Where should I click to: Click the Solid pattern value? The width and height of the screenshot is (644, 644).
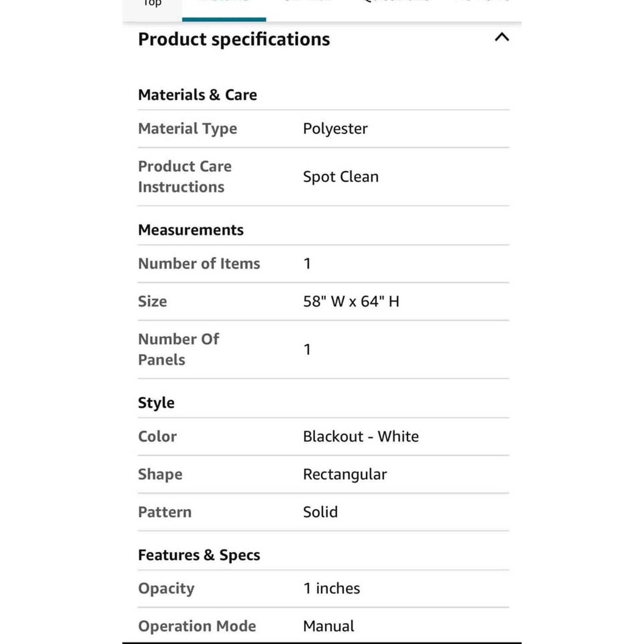coord(320,512)
